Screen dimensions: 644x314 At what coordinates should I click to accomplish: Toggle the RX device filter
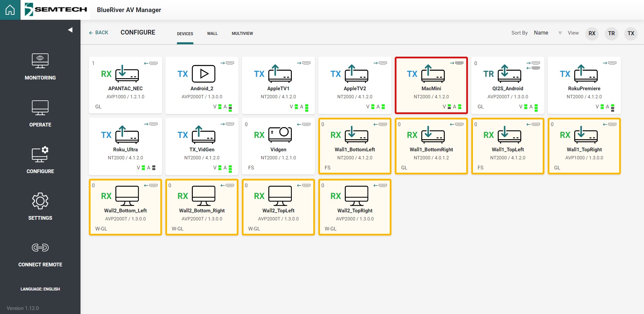pyautogui.click(x=592, y=34)
